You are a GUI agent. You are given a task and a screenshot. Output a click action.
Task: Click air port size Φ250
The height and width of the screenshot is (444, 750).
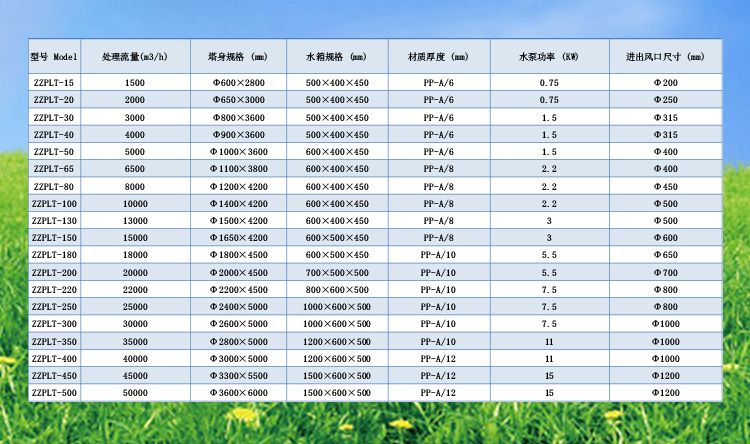pos(666,100)
